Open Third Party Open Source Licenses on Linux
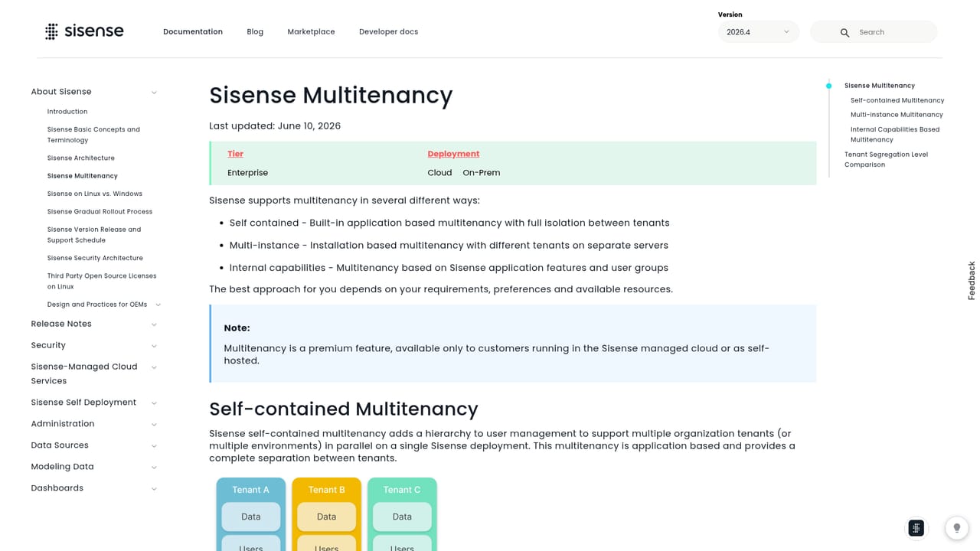Viewport: 980px width, 551px height. [x=102, y=282]
